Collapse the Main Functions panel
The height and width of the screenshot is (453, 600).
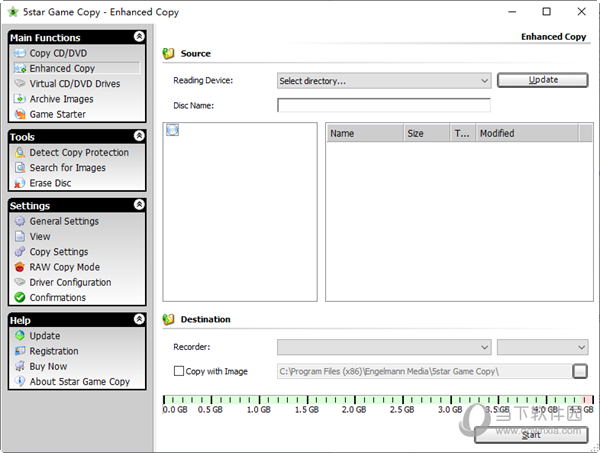(x=139, y=37)
